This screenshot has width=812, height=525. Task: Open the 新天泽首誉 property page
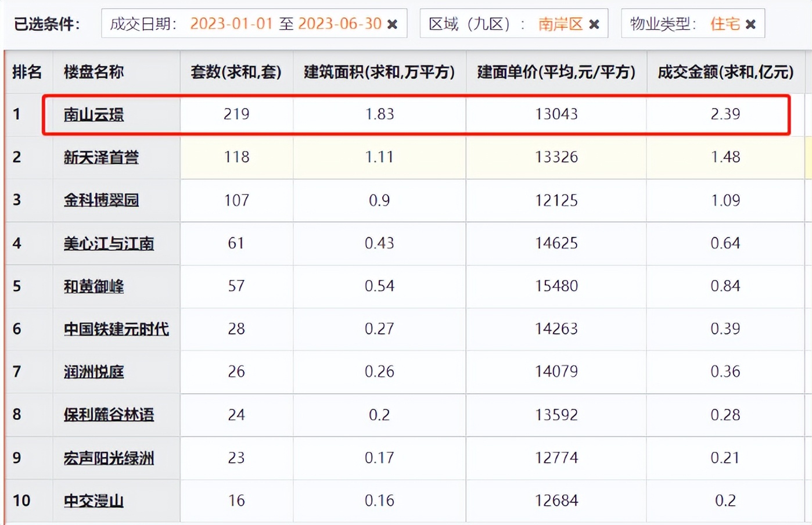point(101,157)
